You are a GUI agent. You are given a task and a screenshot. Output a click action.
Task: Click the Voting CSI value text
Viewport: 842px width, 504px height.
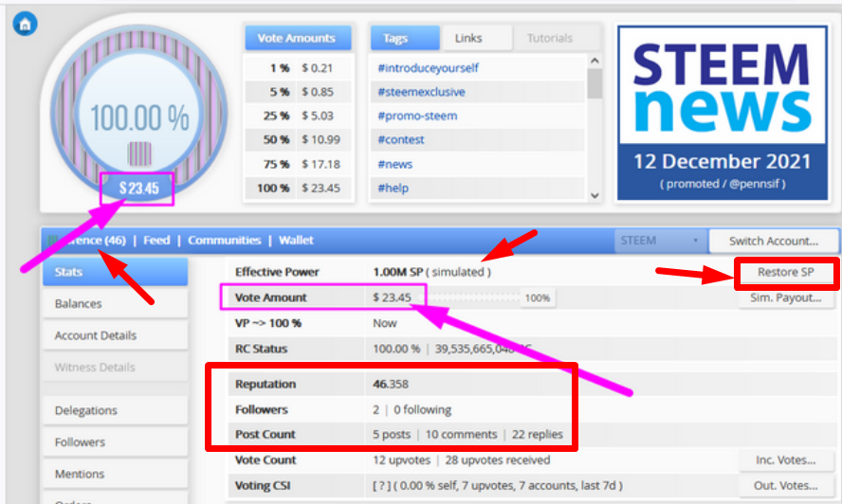click(x=498, y=485)
